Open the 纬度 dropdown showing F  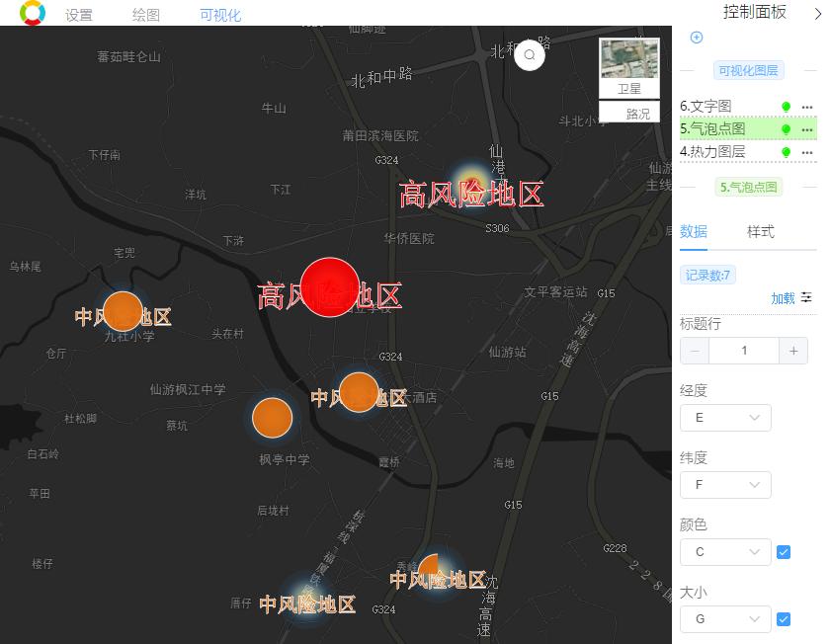[725, 485]
